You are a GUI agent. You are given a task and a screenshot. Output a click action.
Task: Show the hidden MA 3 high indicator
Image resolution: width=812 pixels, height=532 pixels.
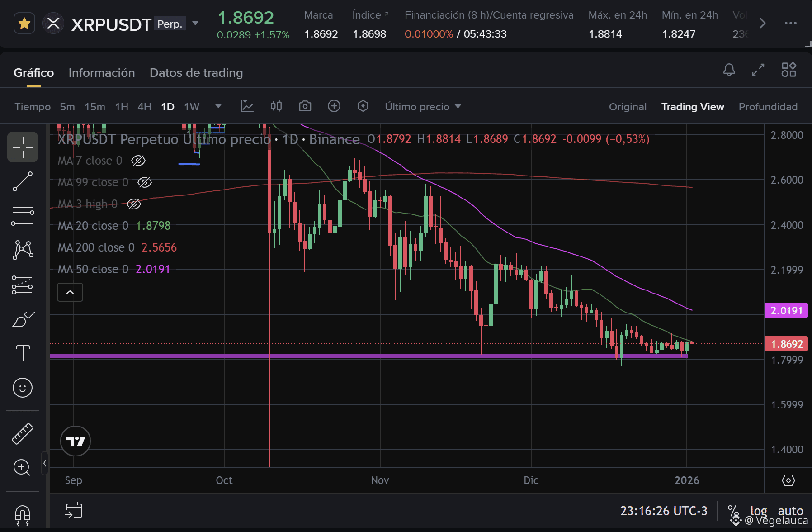coord(133,204)
